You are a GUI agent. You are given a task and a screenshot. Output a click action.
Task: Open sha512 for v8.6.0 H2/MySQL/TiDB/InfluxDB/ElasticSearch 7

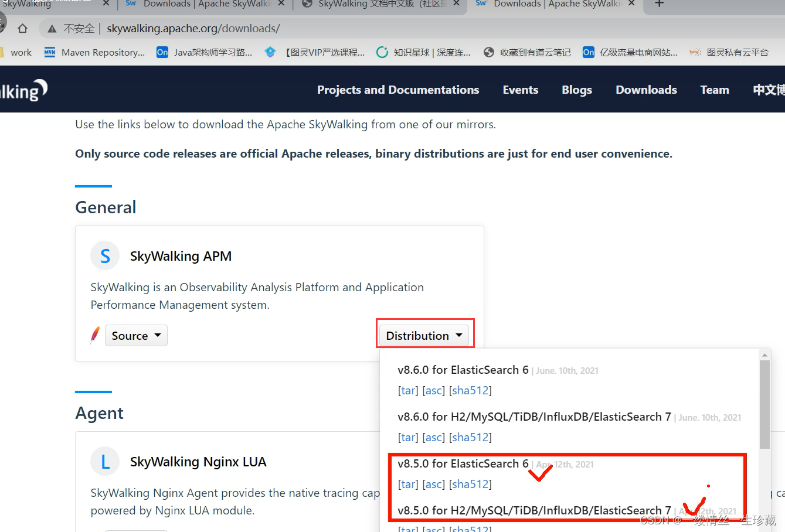[x=470, y=437]
